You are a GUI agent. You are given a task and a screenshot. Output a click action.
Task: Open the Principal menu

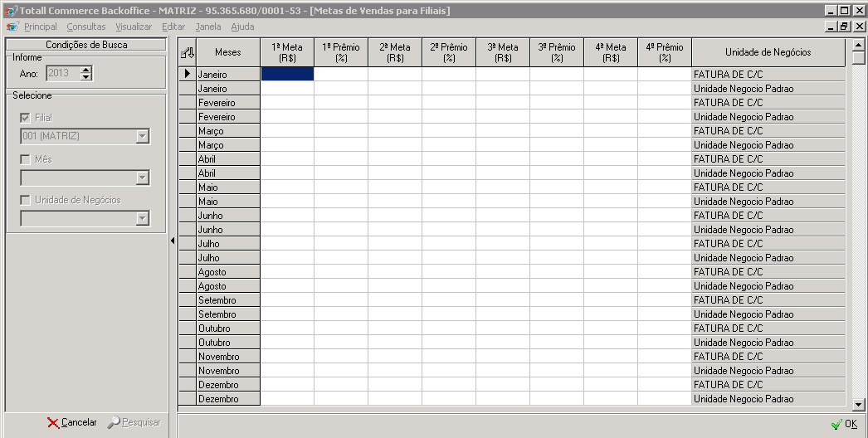41,27
